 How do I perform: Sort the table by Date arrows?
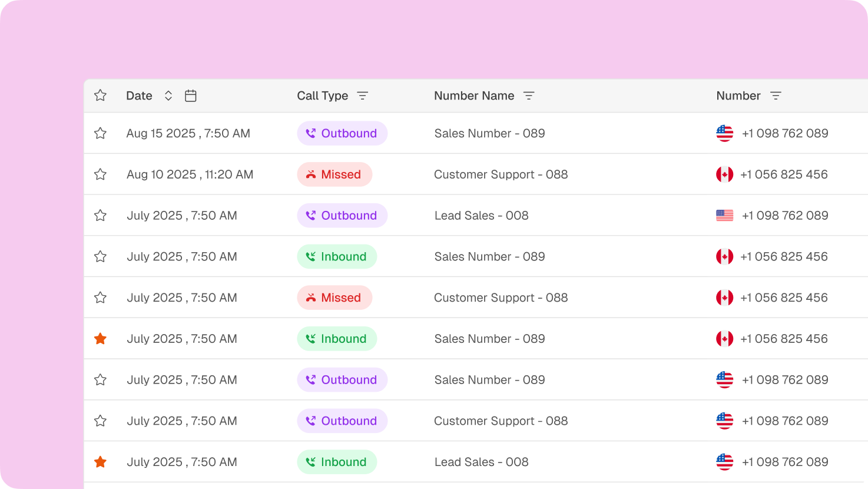click(168, 95)
